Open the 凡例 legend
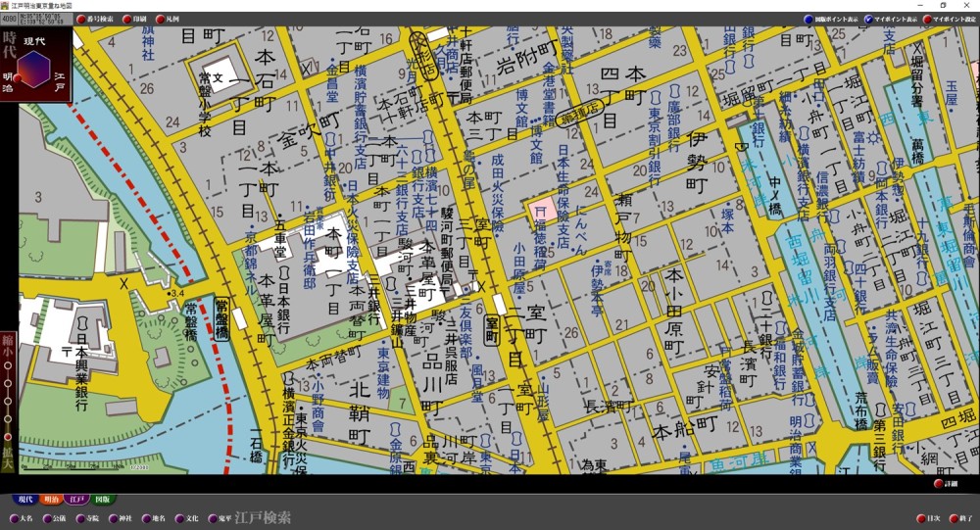 click(161, 19)
